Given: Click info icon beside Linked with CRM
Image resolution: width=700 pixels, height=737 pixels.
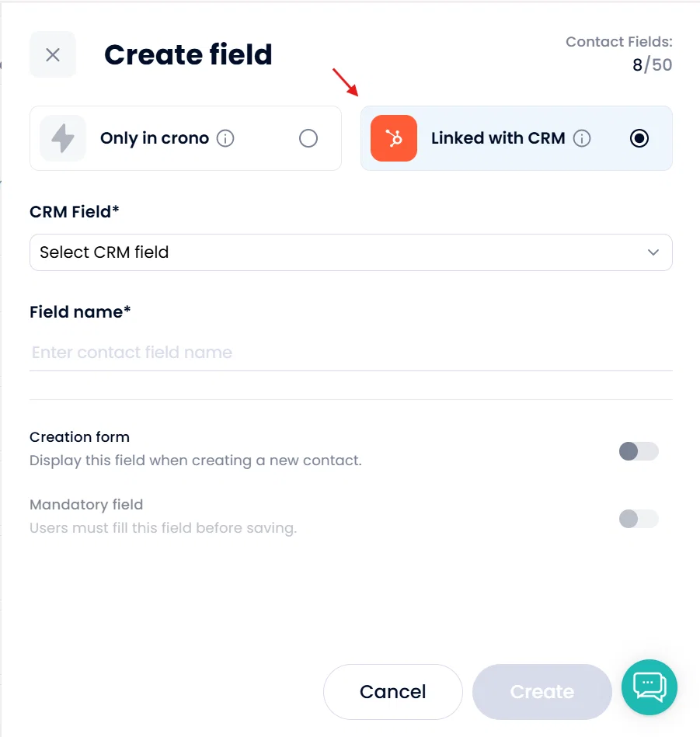Looking at the screenshot, I should (582, 139).
